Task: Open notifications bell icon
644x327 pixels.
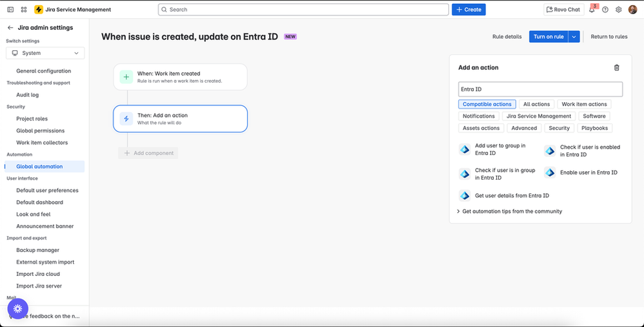Action: click(x=592, y=10)
